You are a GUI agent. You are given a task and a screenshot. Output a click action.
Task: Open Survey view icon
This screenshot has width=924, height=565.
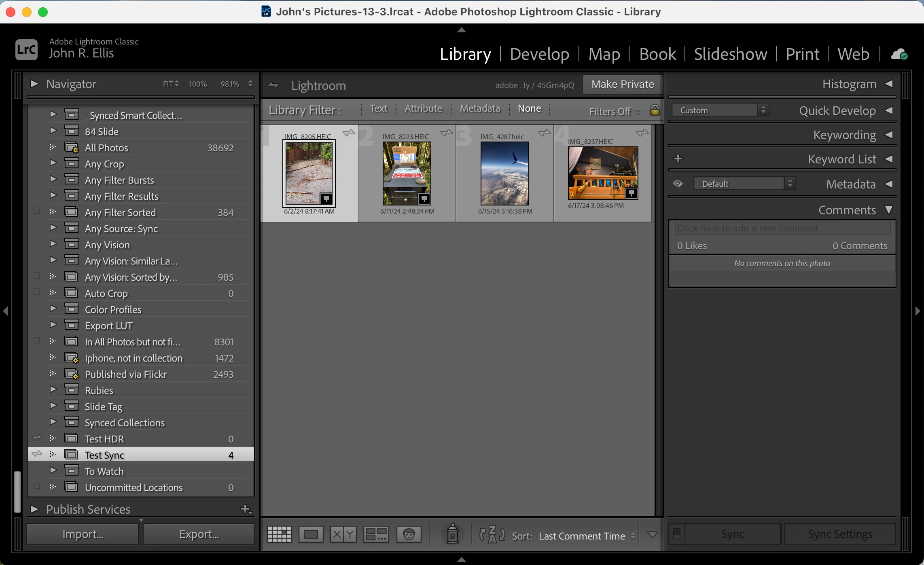point(376,534)
